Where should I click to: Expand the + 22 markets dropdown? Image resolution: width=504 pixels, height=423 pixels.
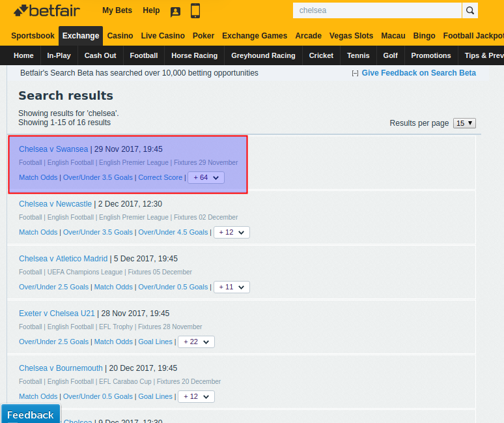click(x=196, y=342)
